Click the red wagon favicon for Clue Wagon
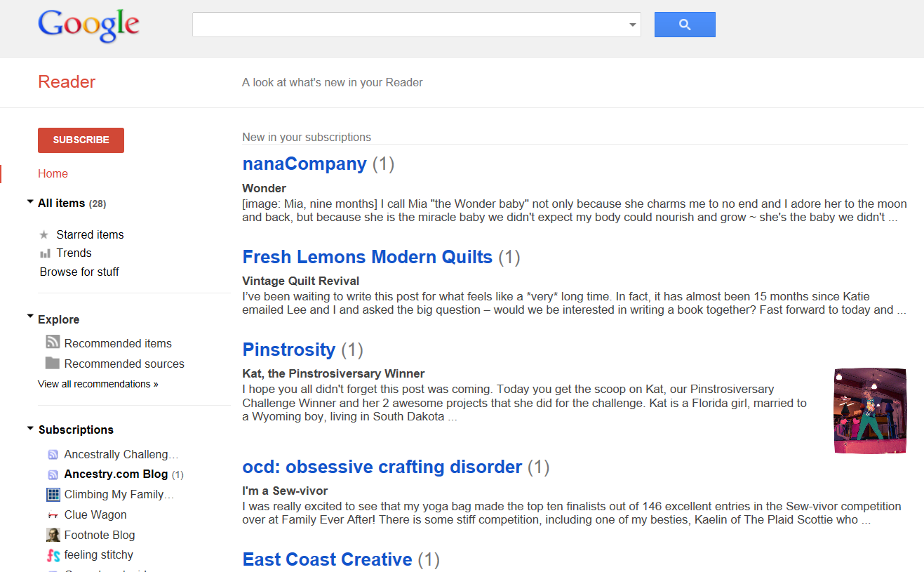Viewport: 924px width, 572px height. tap(53, 514)
